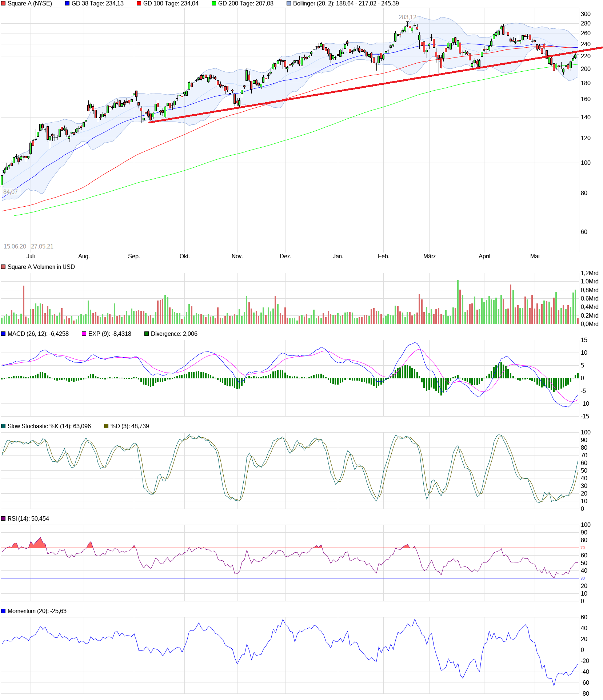This screenshot has height=700, width=603.
Task: Click the Square A Volumen legend swatch
Action: 3,267
